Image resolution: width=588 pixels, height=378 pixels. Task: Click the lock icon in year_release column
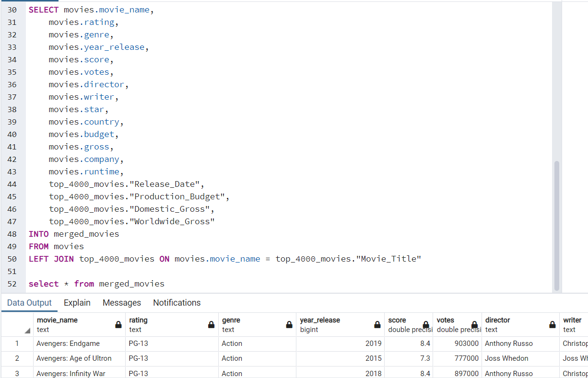coord(377,325)
